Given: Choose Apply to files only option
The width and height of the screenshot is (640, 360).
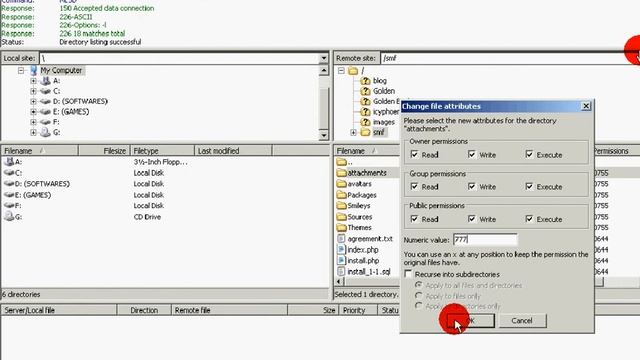Looking at the screenshot, I should [418, 296].
